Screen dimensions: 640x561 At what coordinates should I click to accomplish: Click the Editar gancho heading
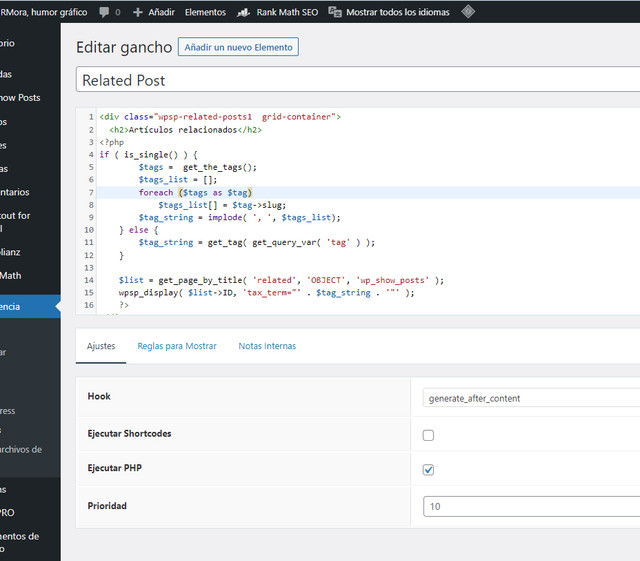coord(124,47)
